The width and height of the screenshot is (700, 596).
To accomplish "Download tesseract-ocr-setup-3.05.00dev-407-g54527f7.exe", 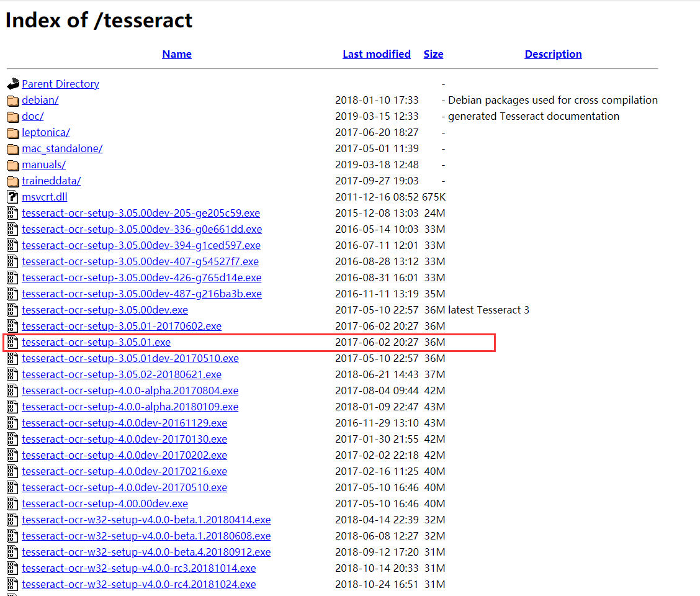I will [x=140, y=261].
